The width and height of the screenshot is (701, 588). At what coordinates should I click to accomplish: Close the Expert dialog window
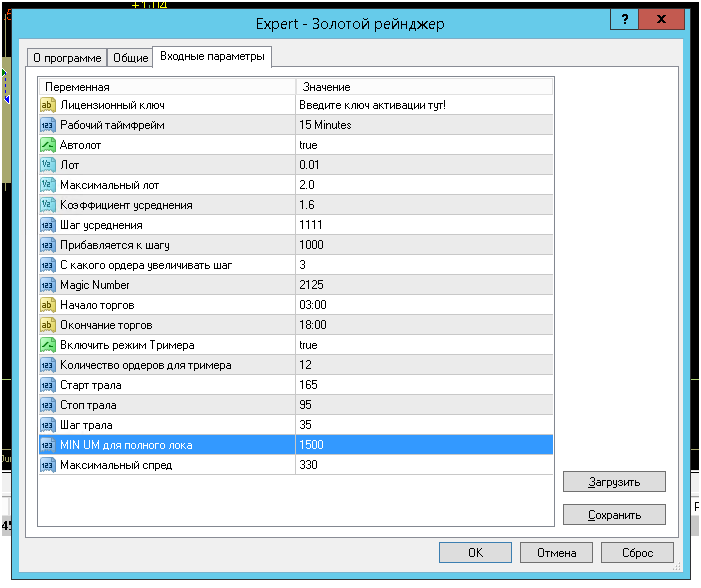(662, 19)
